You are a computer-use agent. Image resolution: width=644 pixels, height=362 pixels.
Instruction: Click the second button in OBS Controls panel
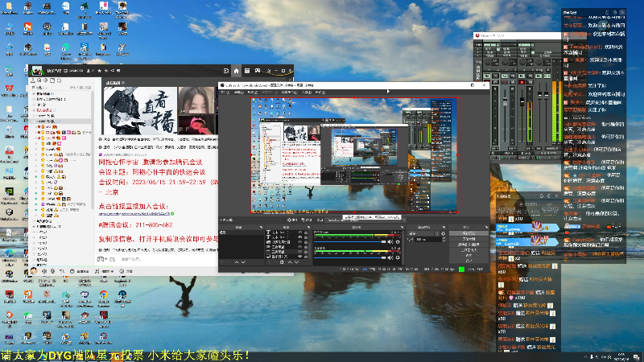pyautogui.click(x=469, y=239)
